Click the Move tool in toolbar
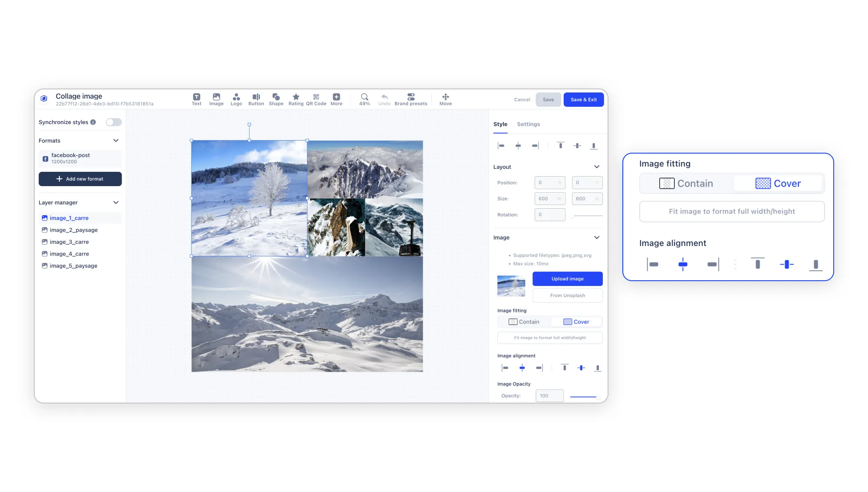Viewport: 868px width, 492px height. click(445, 99)
